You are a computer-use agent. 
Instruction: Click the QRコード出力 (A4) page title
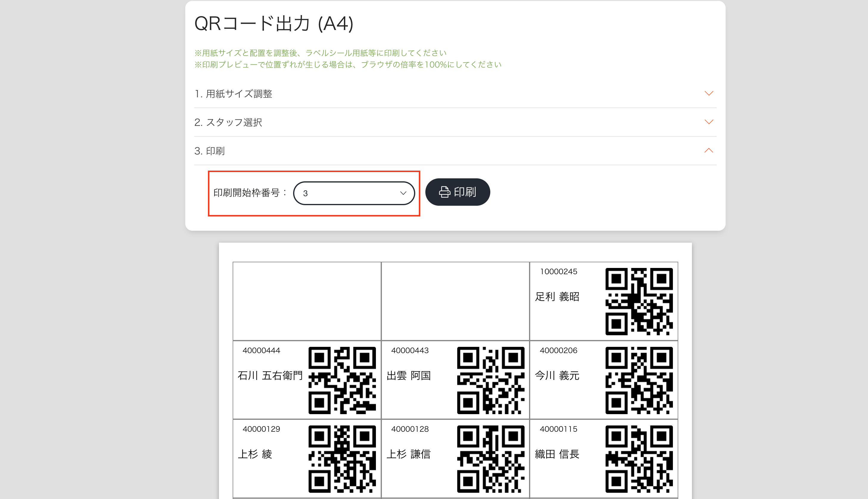[273, 24]
